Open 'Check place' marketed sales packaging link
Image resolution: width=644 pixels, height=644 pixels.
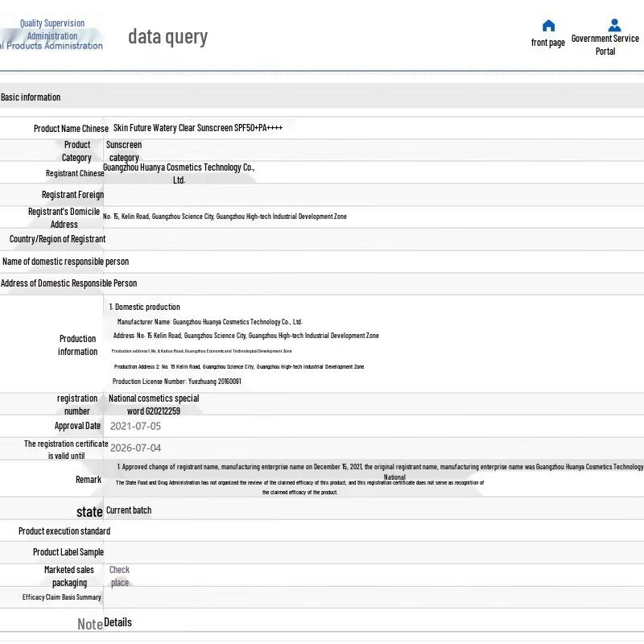click(119, 576)
